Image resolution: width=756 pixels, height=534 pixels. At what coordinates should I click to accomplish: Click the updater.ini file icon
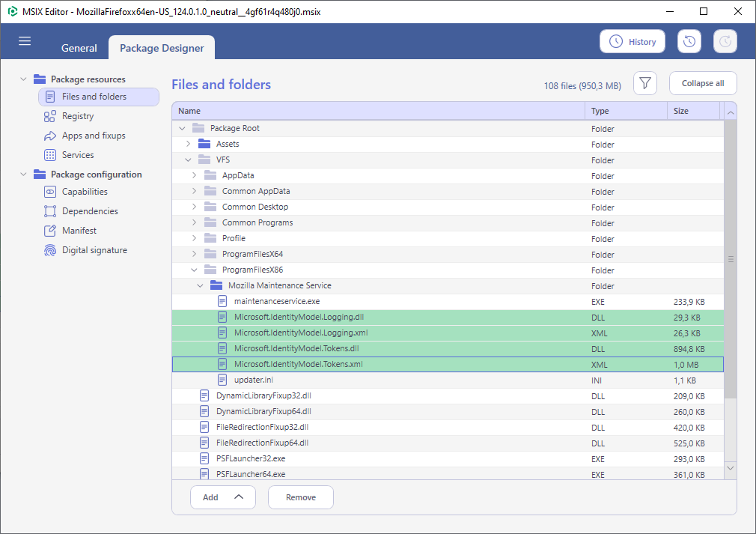(x=222, y=380)
